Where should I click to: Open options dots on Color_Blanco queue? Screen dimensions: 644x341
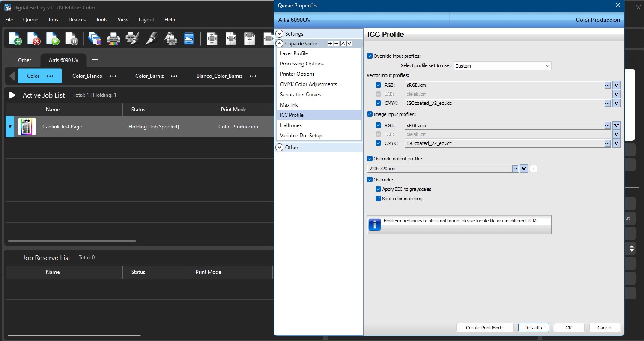113,76
